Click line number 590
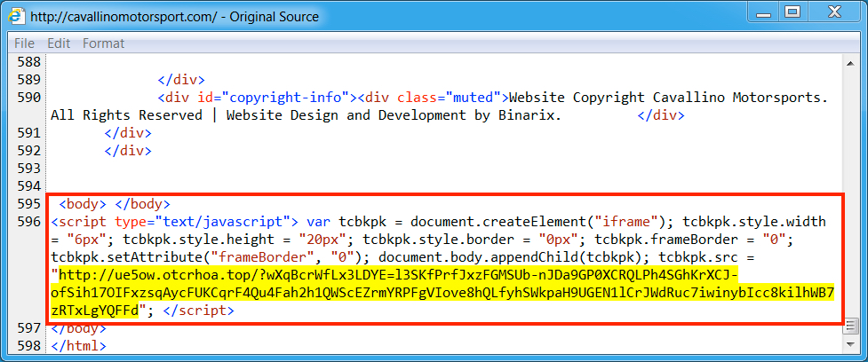This screenshot has height=362, width=868. [29, 98]
